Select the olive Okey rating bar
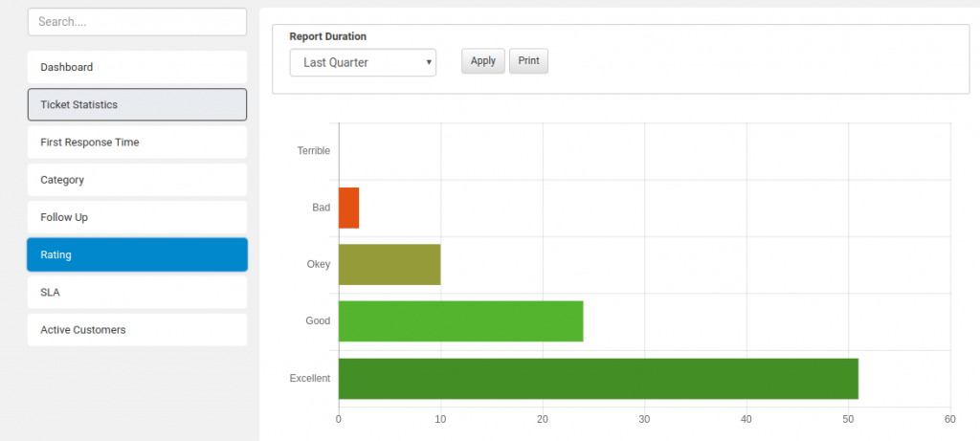 390,264
